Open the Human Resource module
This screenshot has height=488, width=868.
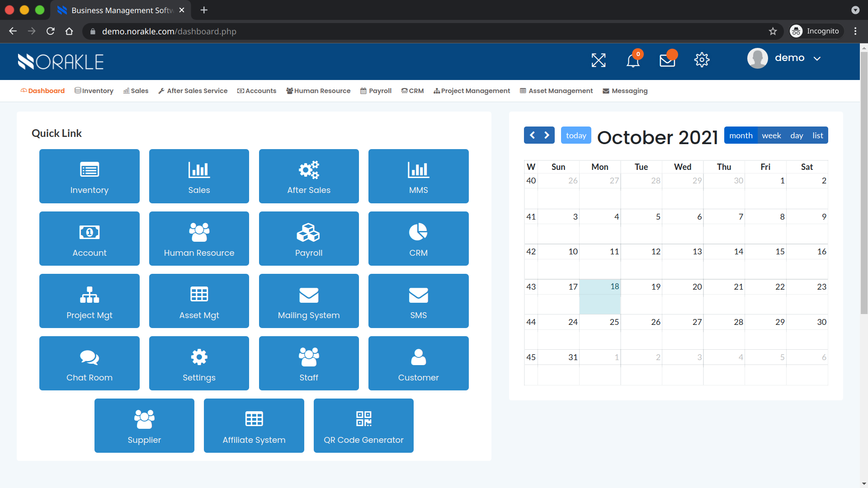(x=198, y=238)
